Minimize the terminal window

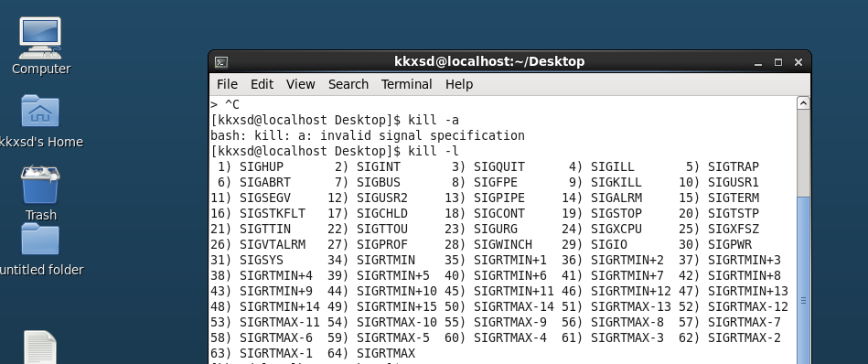758,62
